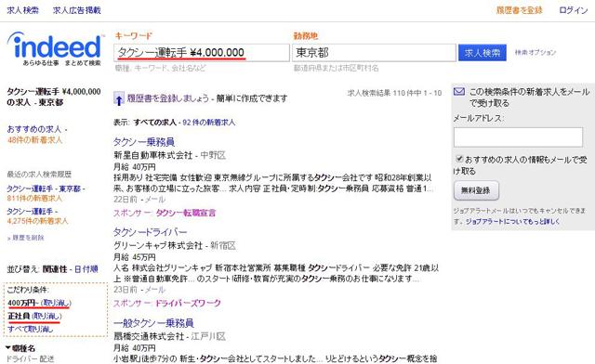Remove the 400万円 filter via 取り消し
The width and height of the screenshot is (595, 364).
coord(56,303)
